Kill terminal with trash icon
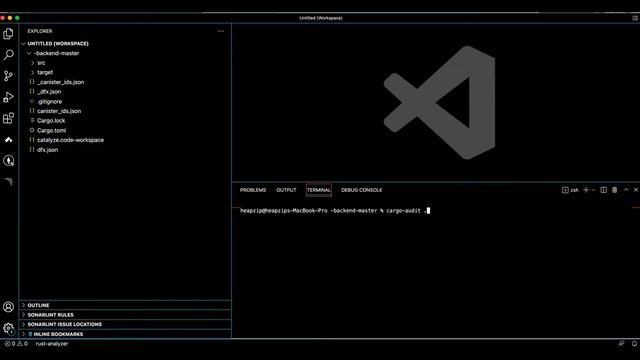The image size is (640, 360). point(615,190)
